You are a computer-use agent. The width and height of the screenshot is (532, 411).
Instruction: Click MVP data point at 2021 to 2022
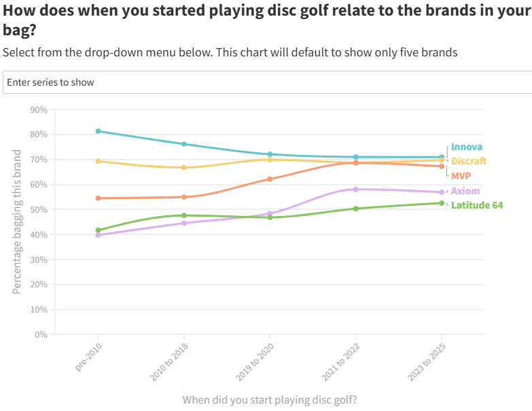pyautogui.click(x=355, y=163)
